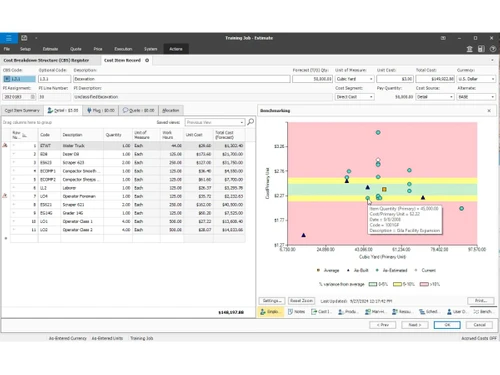Image resolution: width=500 pixels, height=375 pixels.
Task: Click the Settings button under the chart
Action: point(272,301)
